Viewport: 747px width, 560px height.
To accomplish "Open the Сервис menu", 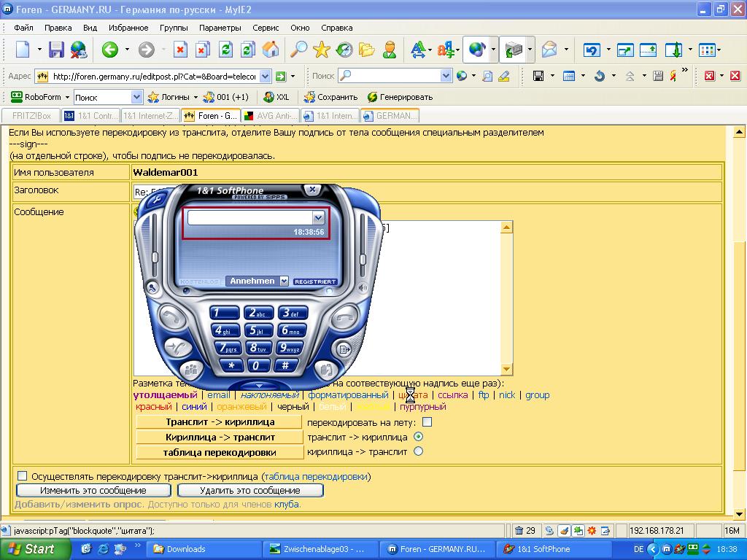I will (266, 28).
